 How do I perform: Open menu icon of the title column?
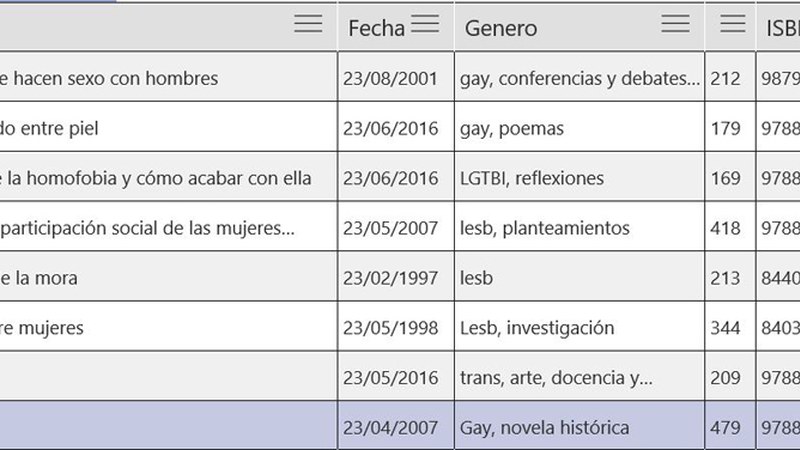pos(308,24)
